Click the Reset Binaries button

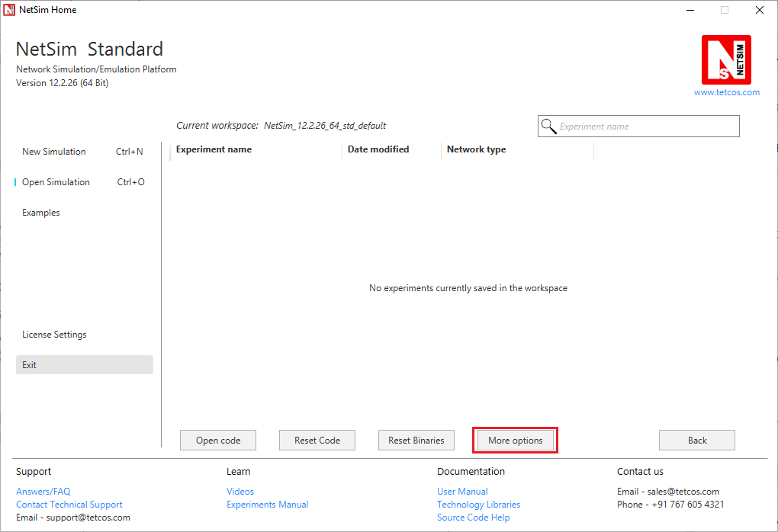[416, 441]
